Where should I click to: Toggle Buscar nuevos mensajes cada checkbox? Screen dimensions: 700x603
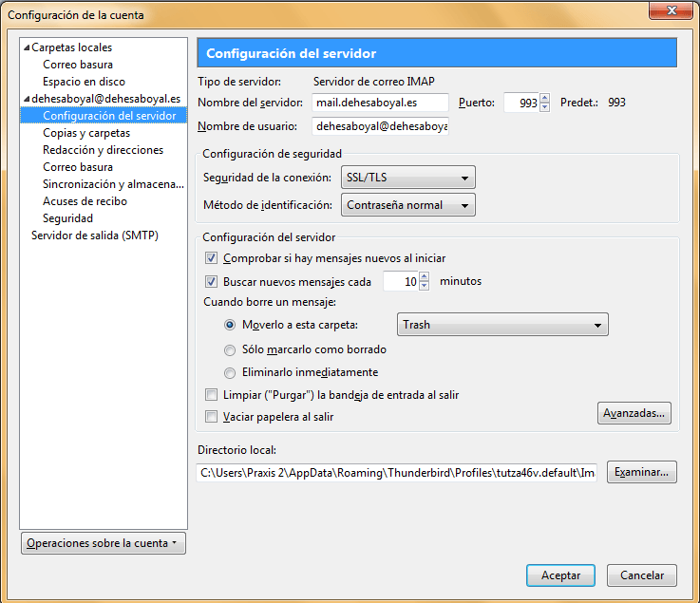pos(211,282)
